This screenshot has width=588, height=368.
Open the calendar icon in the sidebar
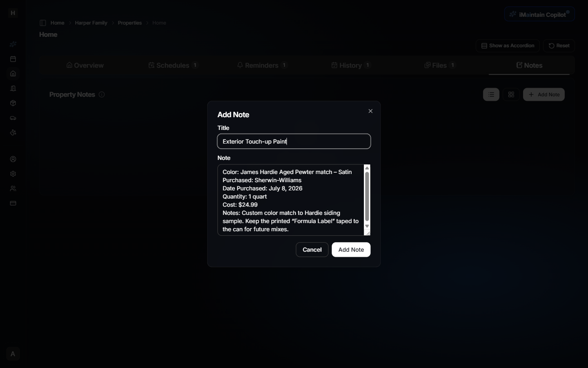(13, 59)
